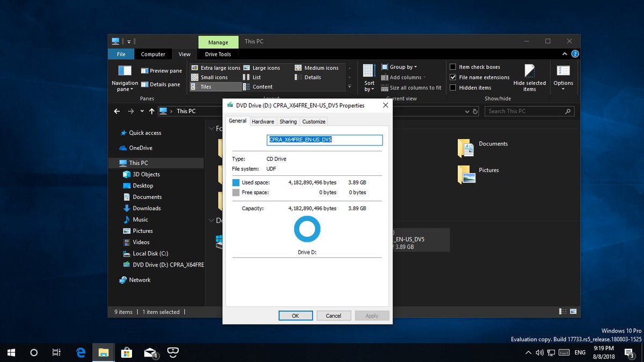Viewport: 644px width, 362px height.
Task: Enable Item check boxes
Action: coord(453,67)
